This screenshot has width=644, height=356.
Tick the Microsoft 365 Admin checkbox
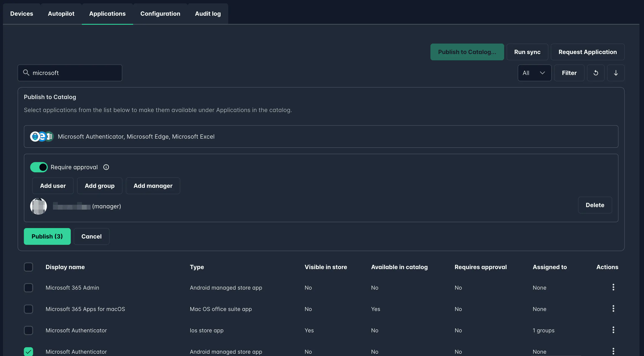click(x=28, y=288)
